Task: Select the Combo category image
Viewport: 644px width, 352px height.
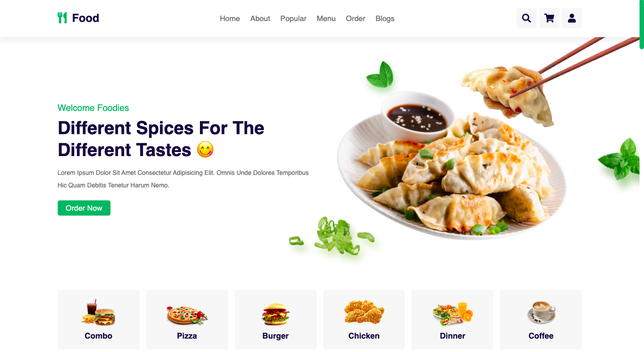Action: 98,312
